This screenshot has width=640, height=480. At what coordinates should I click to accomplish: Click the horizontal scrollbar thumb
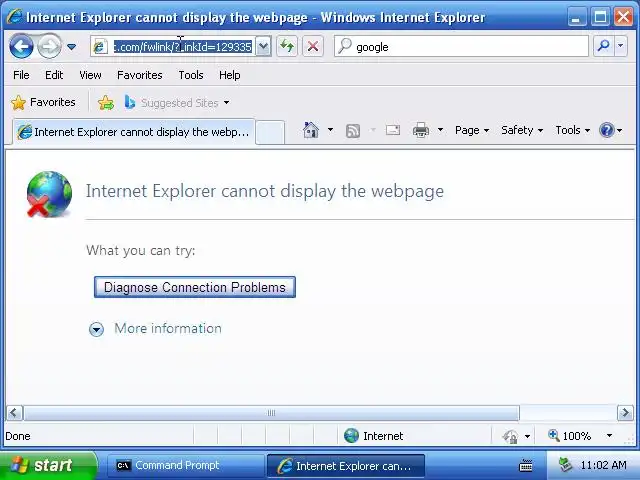click(x=271, y=413)
